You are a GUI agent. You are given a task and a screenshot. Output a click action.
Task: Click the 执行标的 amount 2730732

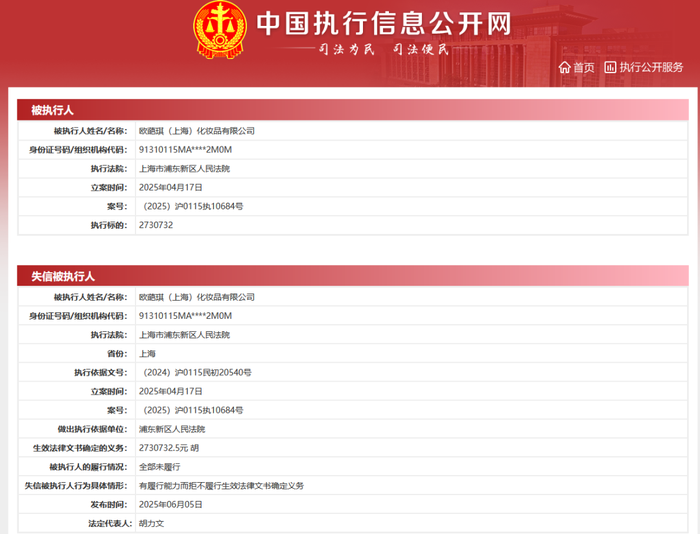coord(155,225)
